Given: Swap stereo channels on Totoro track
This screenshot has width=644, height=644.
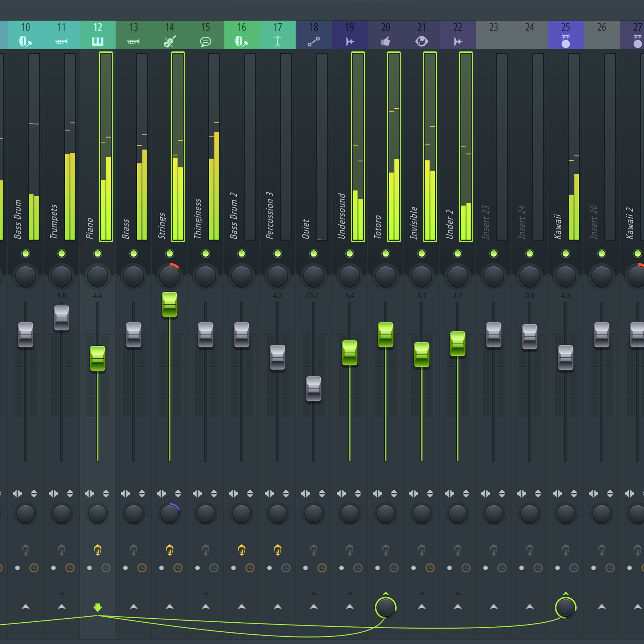Looking at the screenshot, I should (378, 493).
